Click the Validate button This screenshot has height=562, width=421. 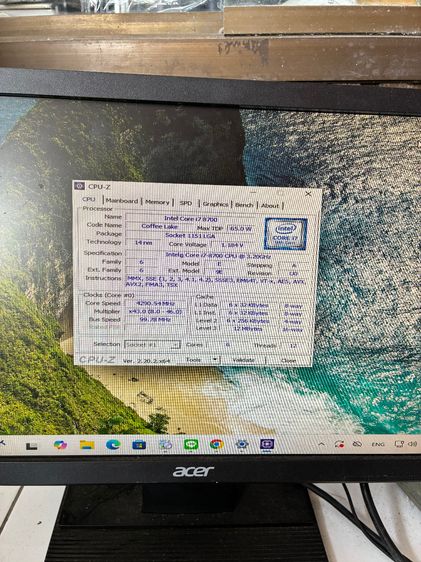pyautogui.click(x=243, y=359)
